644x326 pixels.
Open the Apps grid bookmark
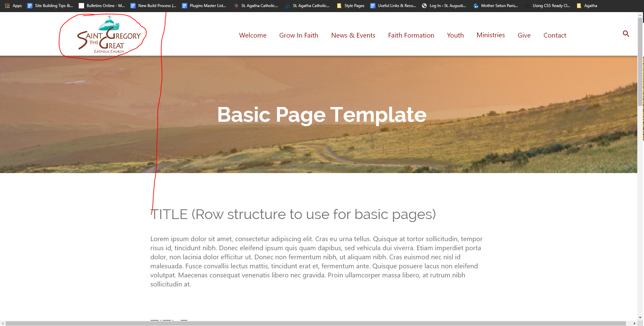coord(13,6)
